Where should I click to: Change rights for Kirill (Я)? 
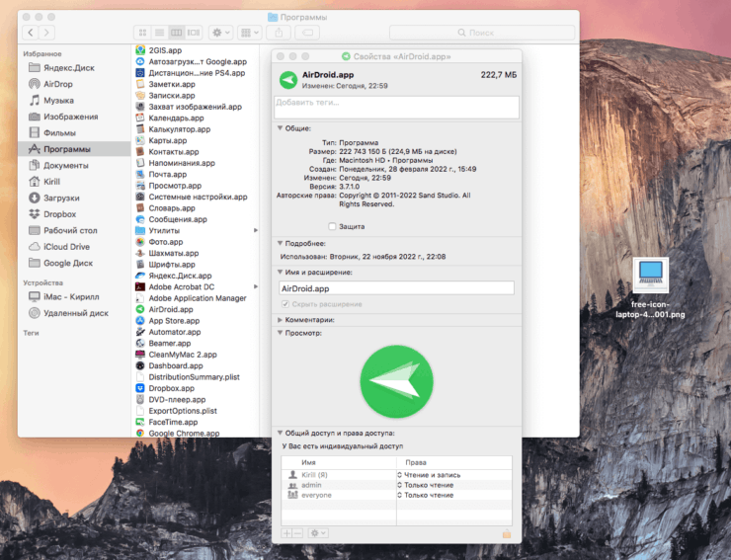tap(429, 475)
